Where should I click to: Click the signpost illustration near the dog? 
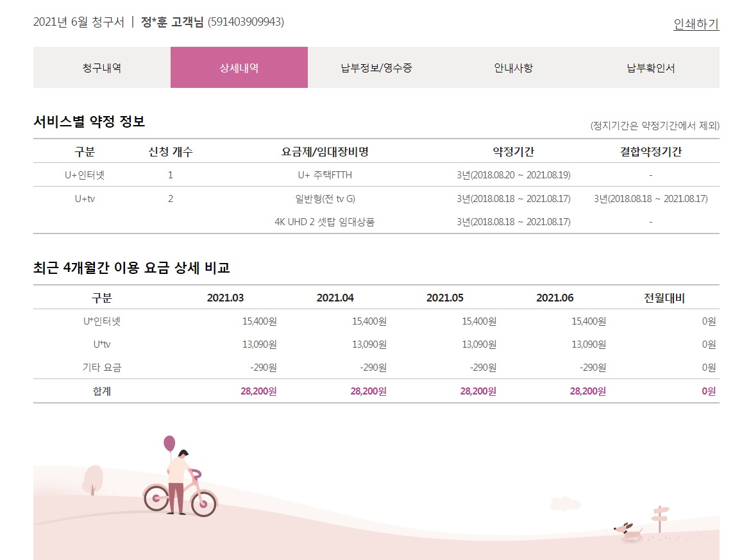tap(660, 518)
